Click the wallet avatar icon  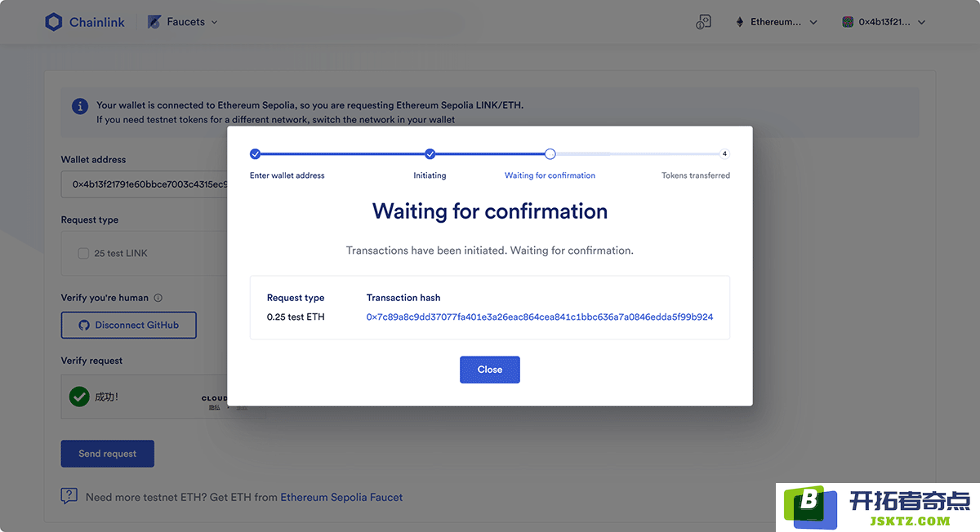click(848, 22)
